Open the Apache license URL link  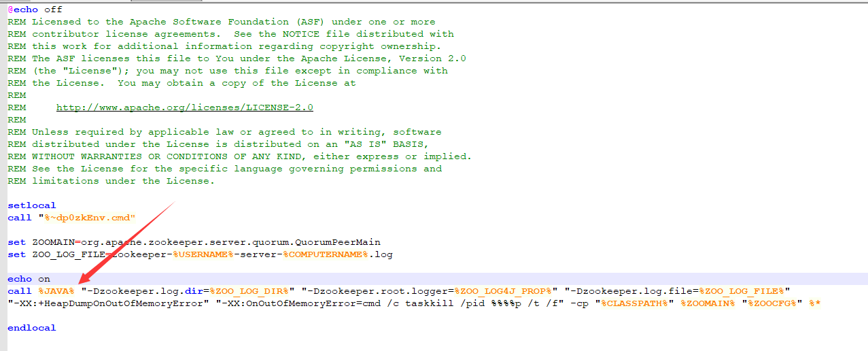[185, 107]
